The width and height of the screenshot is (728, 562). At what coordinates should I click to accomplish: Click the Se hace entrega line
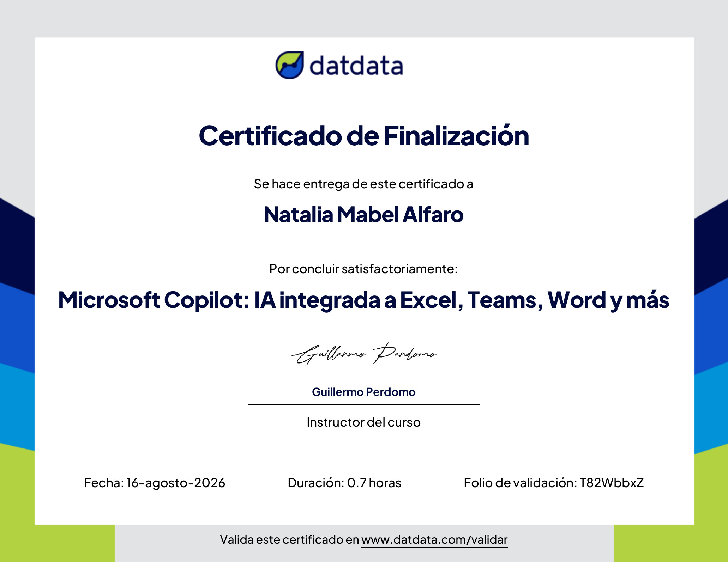point(364,184)
